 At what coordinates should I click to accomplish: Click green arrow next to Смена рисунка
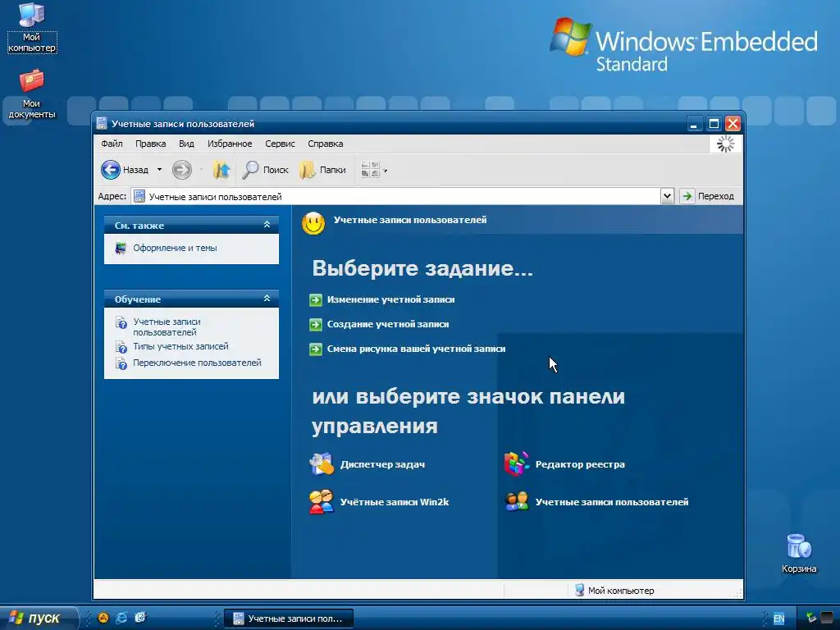pyautogui.click(x=316, y=349)
